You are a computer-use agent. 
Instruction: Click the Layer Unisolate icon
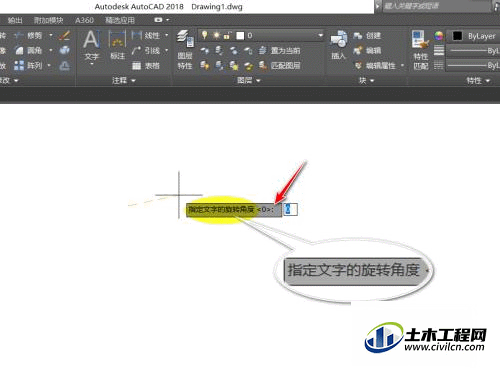point(219,65)
